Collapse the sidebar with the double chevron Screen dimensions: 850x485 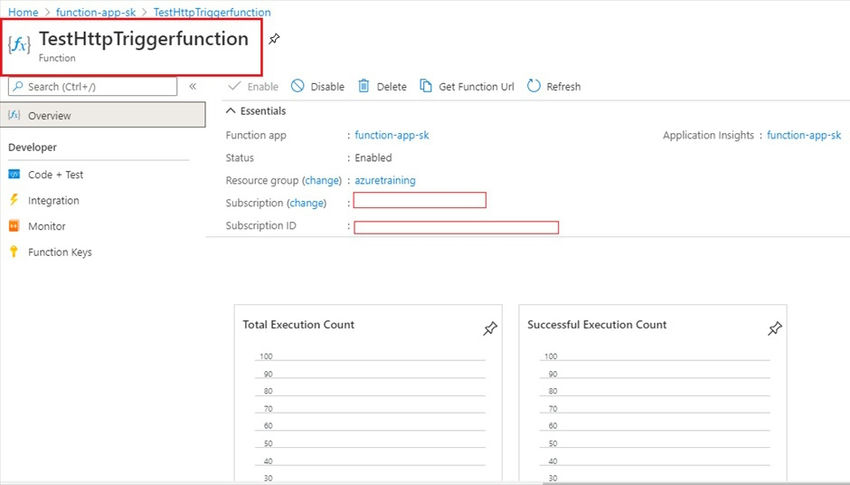coord(192,86)
